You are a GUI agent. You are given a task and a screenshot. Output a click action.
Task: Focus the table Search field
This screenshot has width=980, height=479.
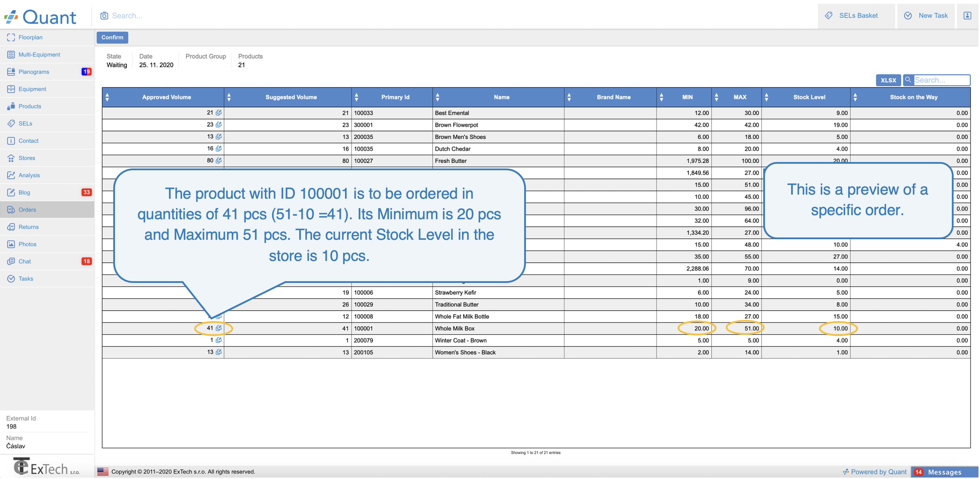click(x=942, y=80)
